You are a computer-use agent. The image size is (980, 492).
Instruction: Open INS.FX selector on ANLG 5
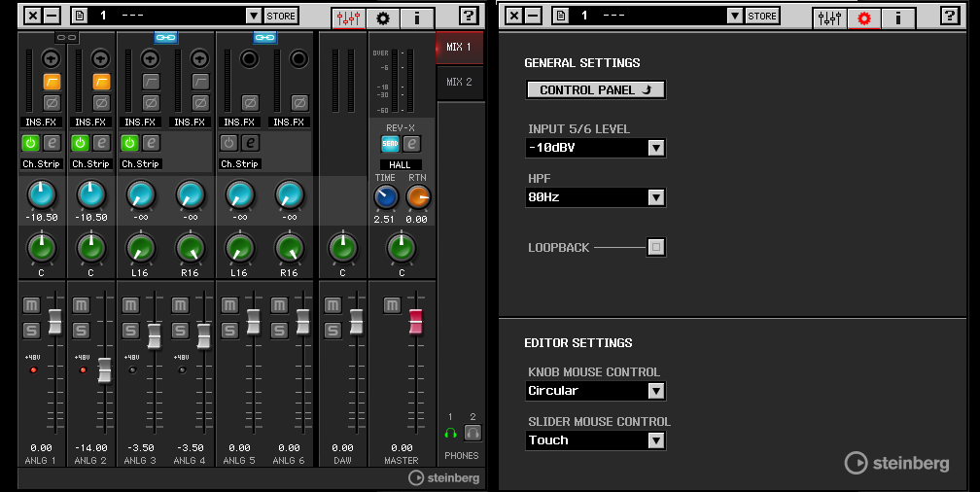[239, 122]
